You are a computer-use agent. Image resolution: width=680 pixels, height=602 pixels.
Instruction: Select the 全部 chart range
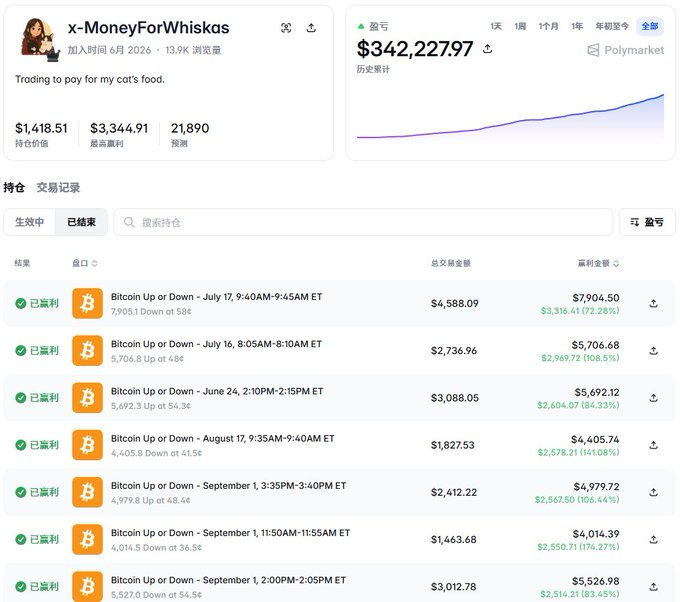click(650, 26)
